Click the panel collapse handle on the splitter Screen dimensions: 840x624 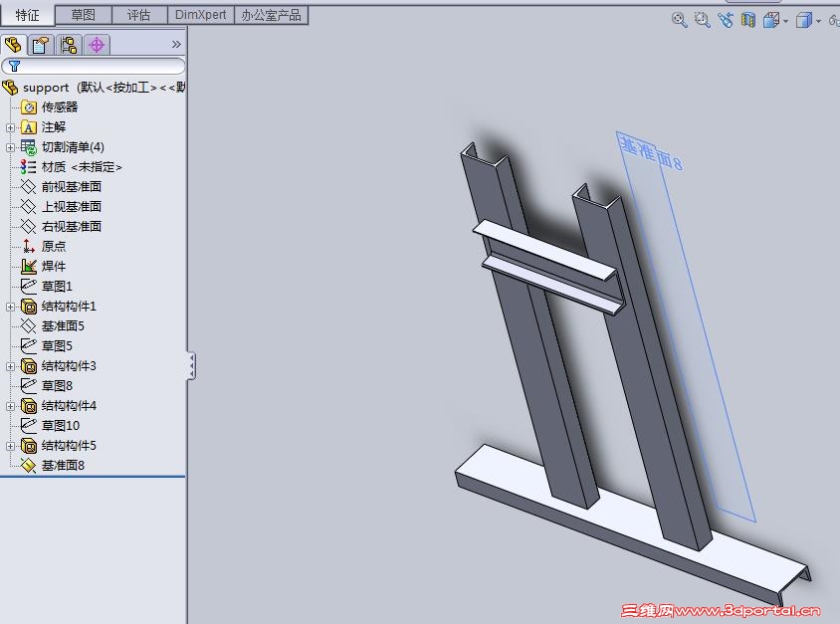(x=191, y=366)
